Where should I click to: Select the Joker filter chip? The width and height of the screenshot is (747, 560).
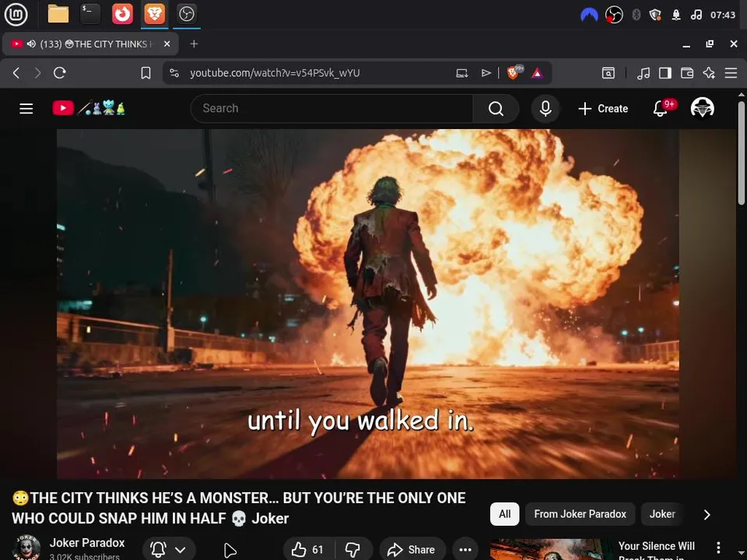[662, 514]
